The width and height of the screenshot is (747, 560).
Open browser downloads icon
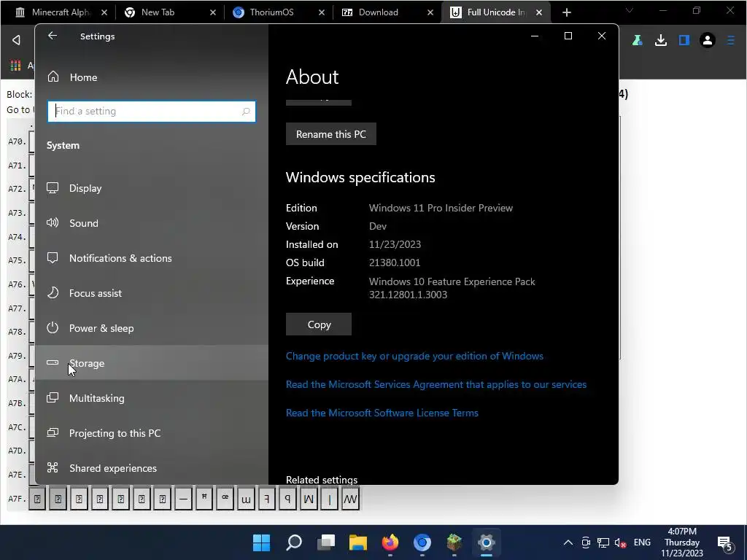point(661,41)
